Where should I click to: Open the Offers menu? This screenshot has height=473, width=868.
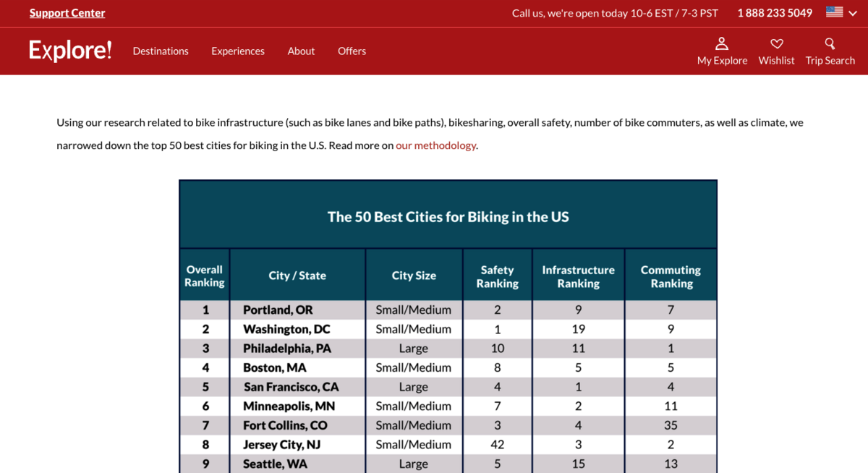pos(352,51)
